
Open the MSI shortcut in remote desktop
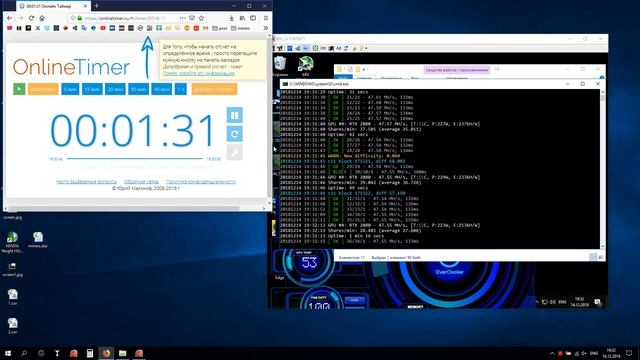point(306,66)
